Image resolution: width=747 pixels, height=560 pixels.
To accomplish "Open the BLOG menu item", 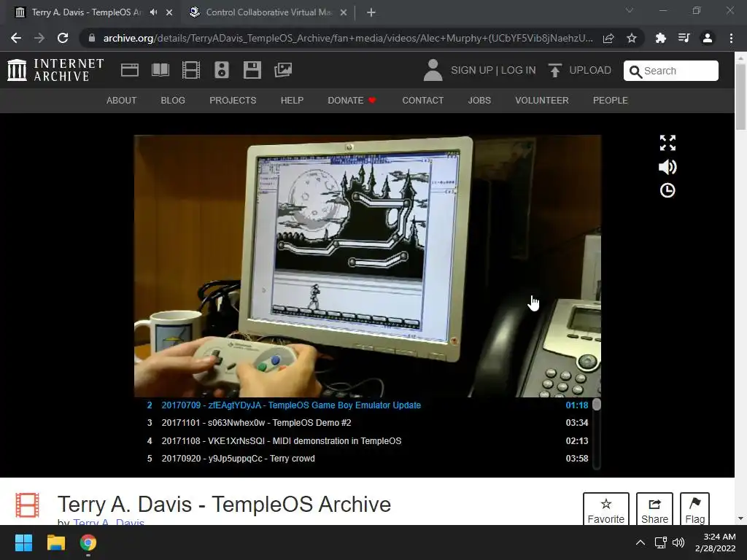I will [173, 101].
